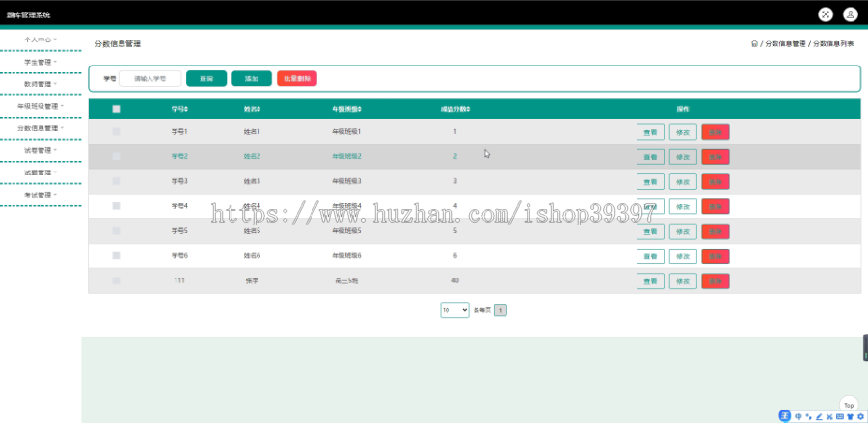The height and width of the screenshot is (423, 868).
Task: View details of row 学号5
Action: point(650,231)
